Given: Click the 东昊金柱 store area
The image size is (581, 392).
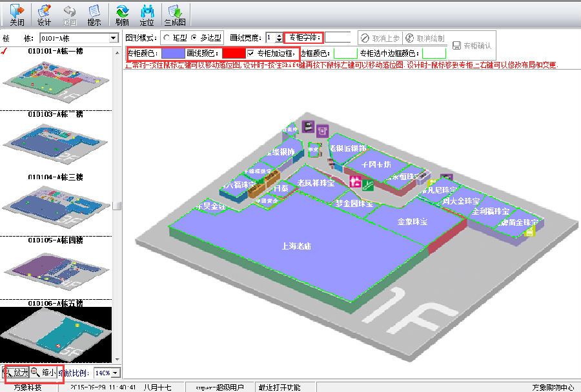Looking at the screenshot, I should 210,206.
